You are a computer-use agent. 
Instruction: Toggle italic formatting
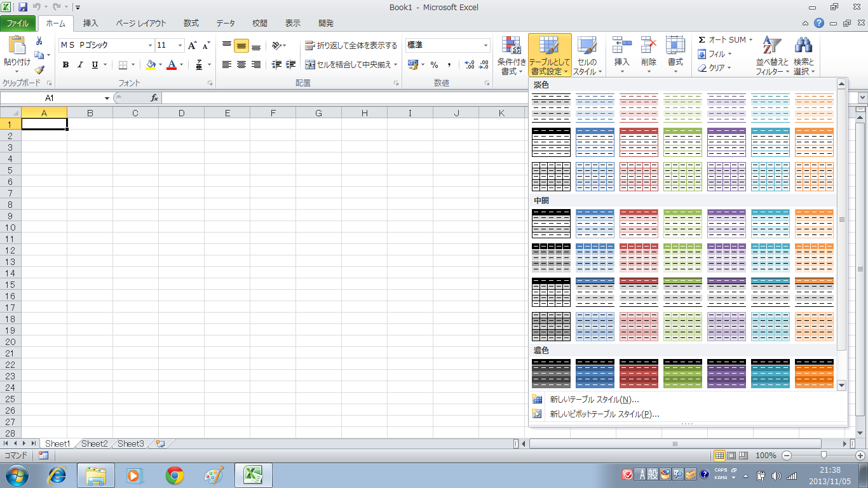[x=80, y=65]
